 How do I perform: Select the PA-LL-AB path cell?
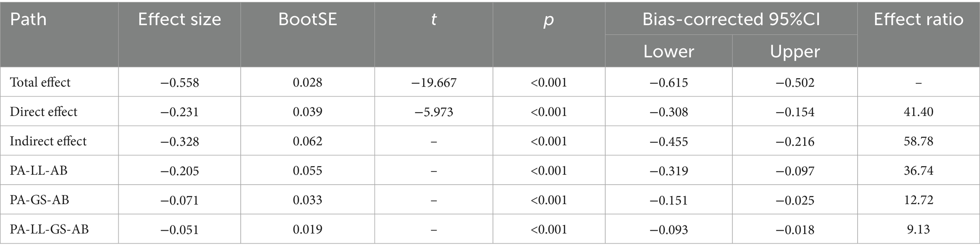39,171
